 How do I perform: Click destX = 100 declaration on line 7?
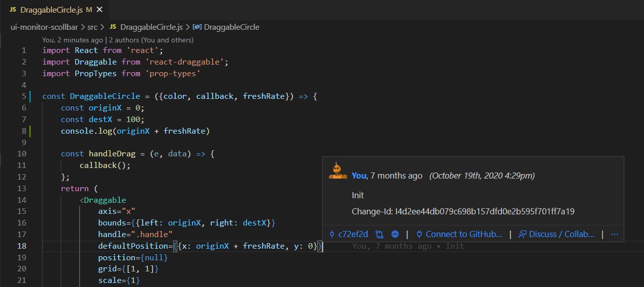click(x=117, y=120)
